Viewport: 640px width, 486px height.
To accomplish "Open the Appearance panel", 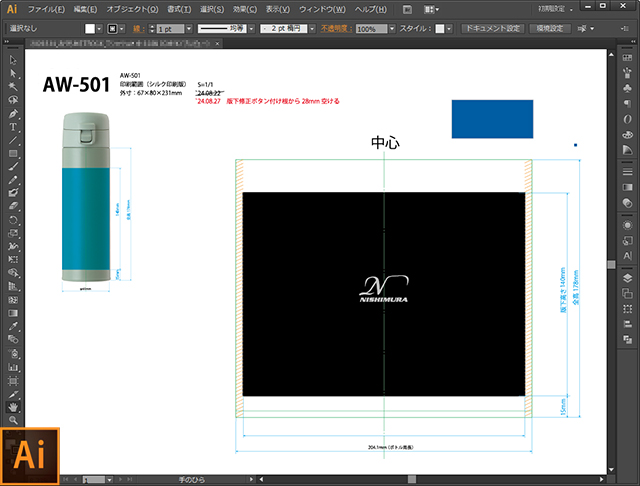I will click(627, 225).
